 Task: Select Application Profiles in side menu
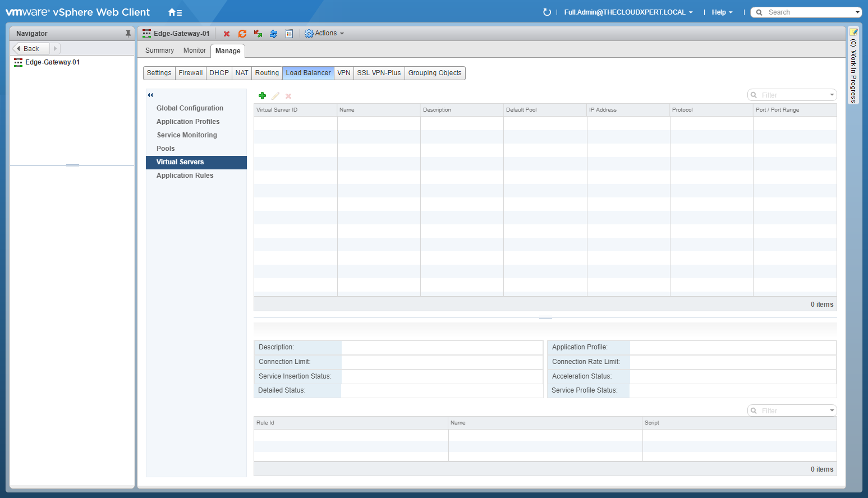188,122
